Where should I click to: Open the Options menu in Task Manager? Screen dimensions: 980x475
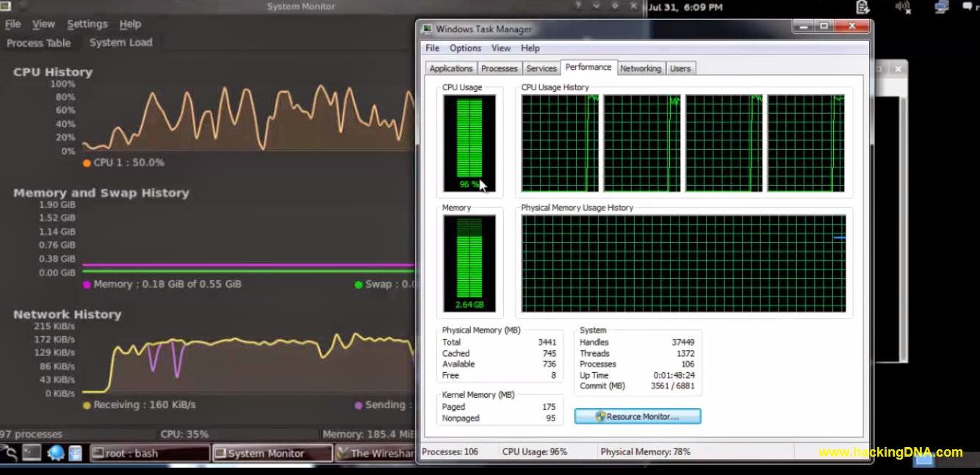[x=465, y=48]
